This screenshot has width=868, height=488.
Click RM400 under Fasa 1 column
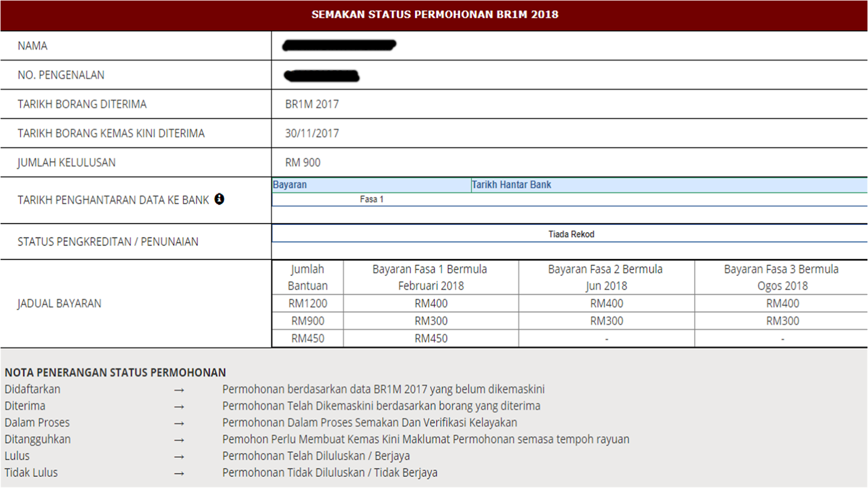[x=431, y=304]
